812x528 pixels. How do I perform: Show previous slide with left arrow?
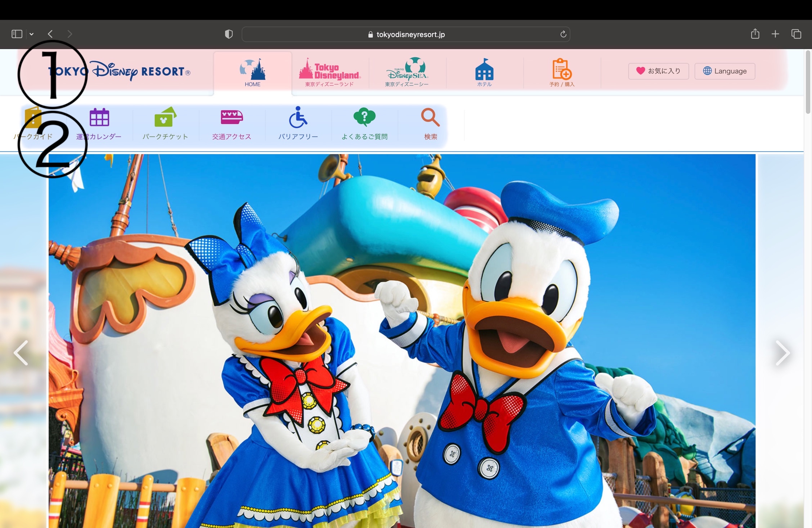click(x=21, y=353)
